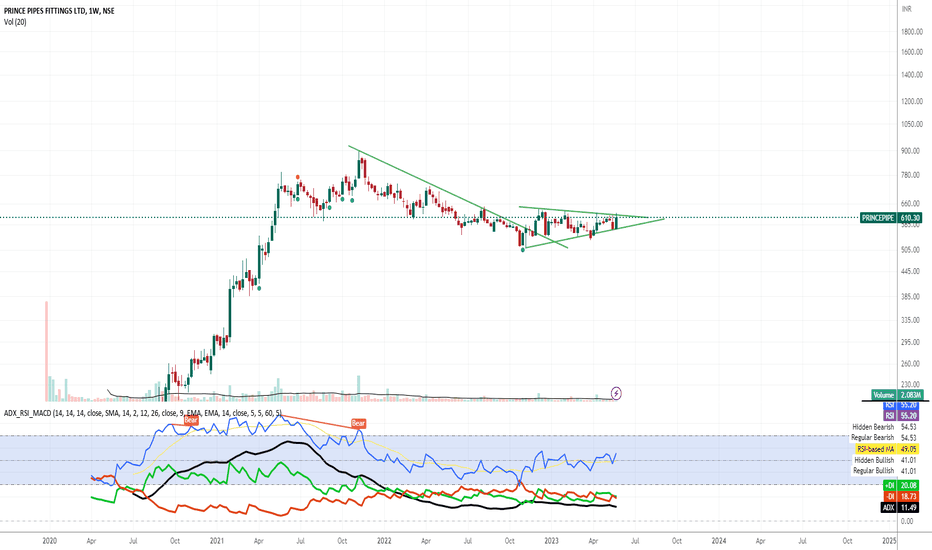This screenshot has width=932, height=550.
Task: Click the INR currency label
Action: click(x=906, y=9)
